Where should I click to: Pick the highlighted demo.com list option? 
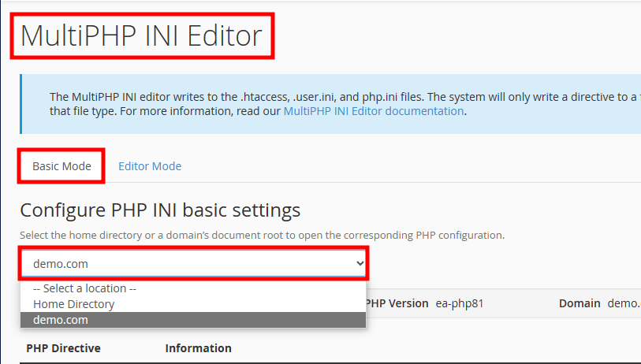click(x=193, y=320)
